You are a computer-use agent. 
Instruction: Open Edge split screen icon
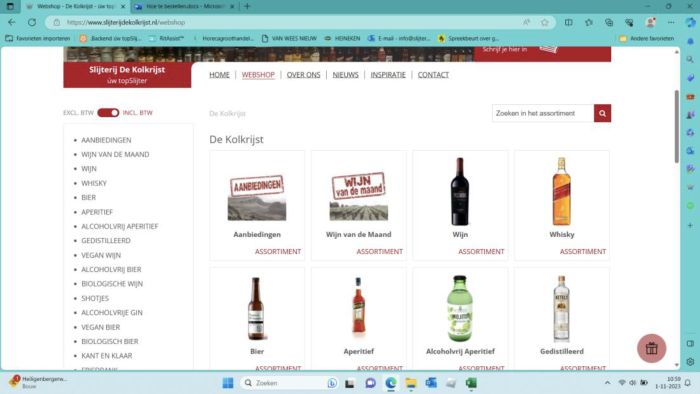tap(568, 22)
